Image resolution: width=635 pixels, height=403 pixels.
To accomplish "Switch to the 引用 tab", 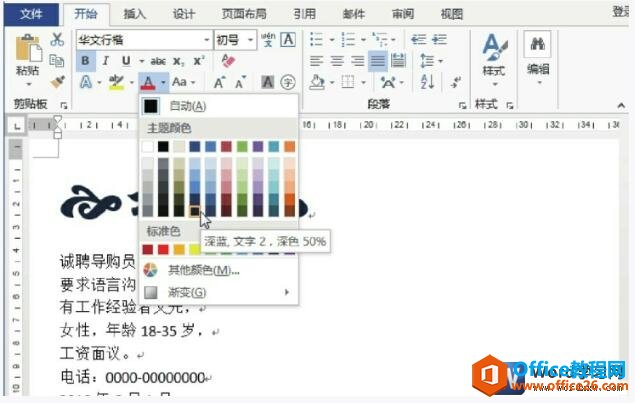I will tap(305, 14).
